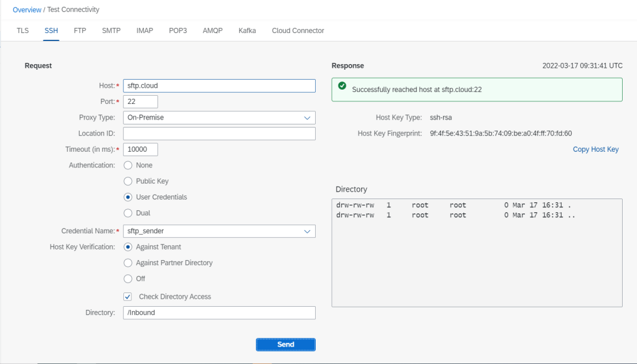Open the Overview breadcrumb link
This screenshot has height=364, width=637.
click(27, 10)
